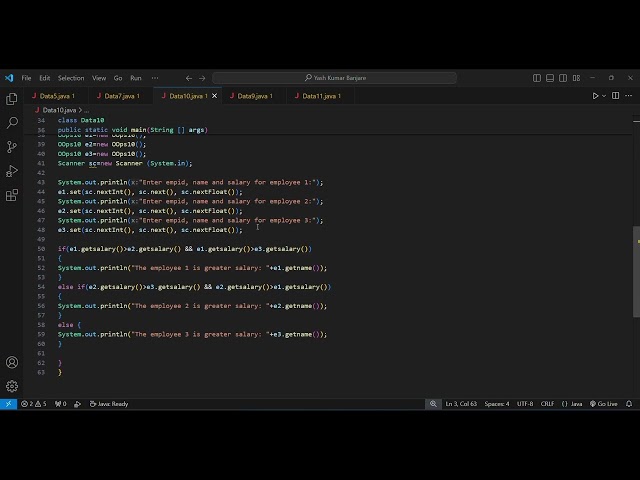Open the View menu

pos(99,78)
